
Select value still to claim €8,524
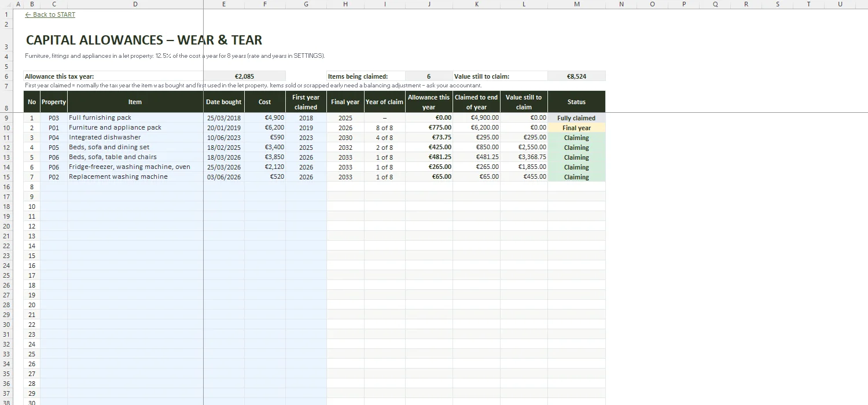576,76
